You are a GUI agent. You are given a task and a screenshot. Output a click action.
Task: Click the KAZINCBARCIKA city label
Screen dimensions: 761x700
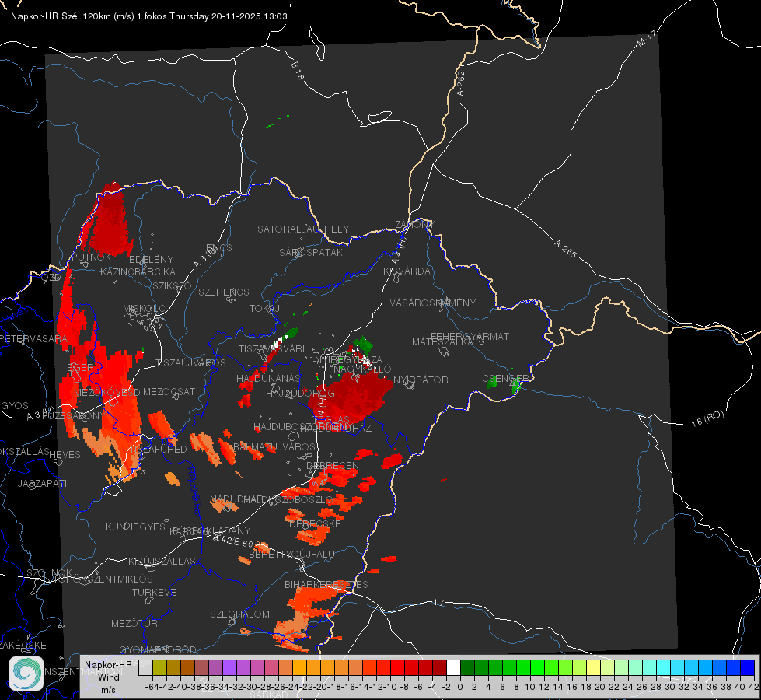tap(138, 272)
